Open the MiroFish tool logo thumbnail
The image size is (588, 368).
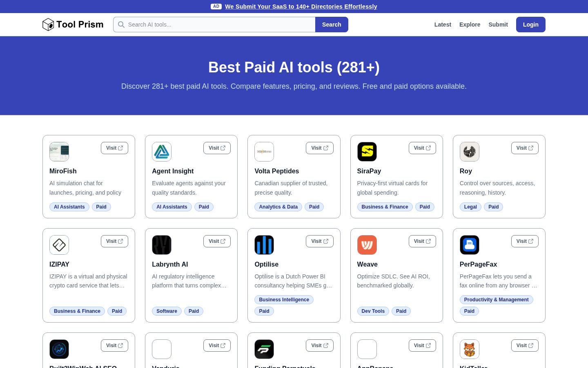[x=59, y=152]
